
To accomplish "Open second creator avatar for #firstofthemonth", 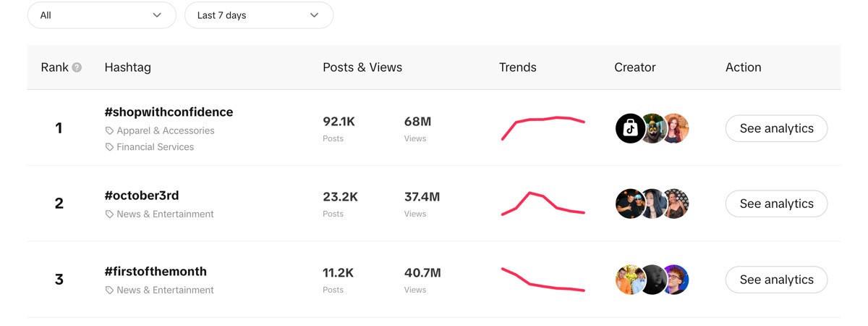I will click(x=653, y=280).
